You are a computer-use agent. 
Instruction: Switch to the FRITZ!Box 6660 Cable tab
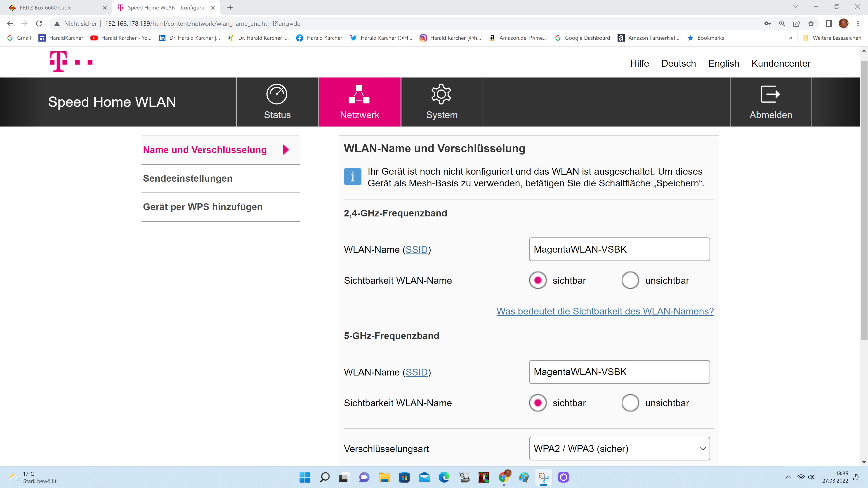click(x=45, y=7)
